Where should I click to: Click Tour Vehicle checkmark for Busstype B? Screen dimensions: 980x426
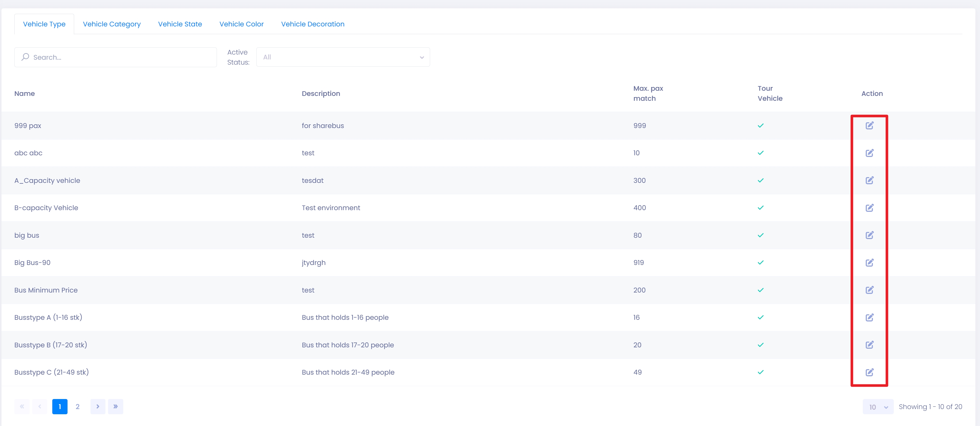(x=760, y=345)
